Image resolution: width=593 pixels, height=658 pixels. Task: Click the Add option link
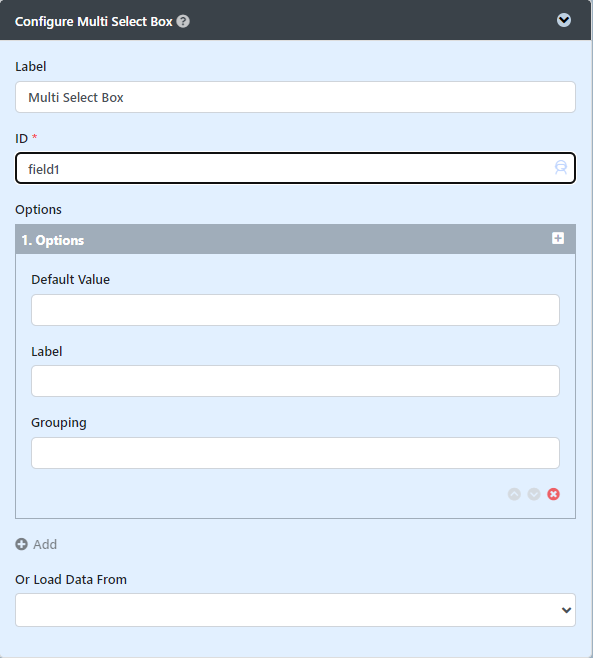click(x=36, y=544)
